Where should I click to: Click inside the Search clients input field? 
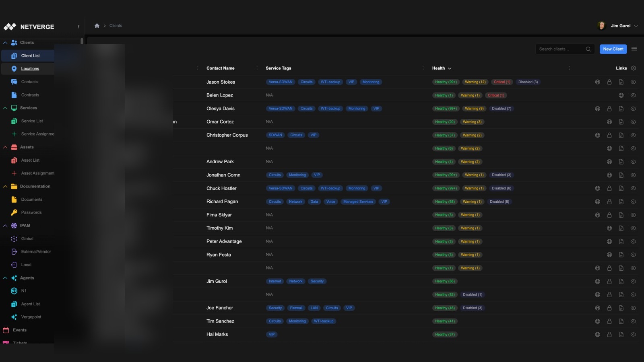[x=561, y=49]
